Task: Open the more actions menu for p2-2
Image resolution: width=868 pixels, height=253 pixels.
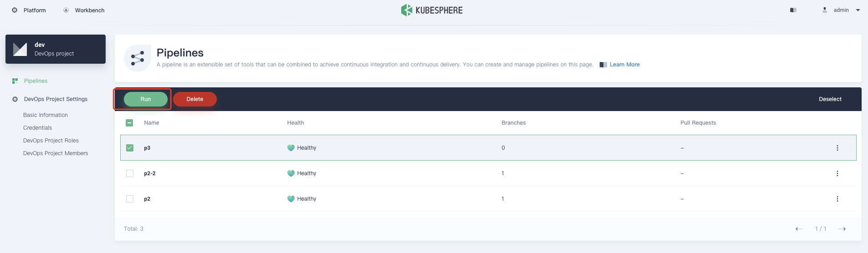Action: (x=837, y=173)
